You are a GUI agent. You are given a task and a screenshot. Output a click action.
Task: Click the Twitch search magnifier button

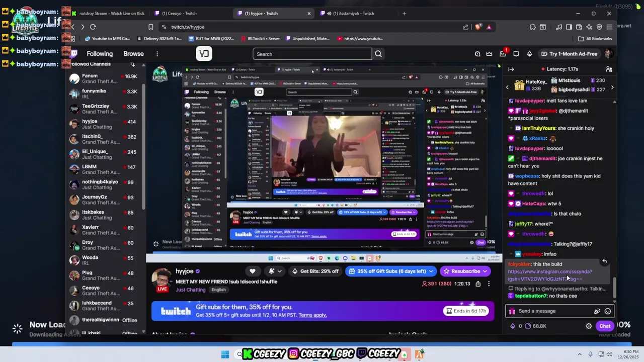[x=378, y=54]
